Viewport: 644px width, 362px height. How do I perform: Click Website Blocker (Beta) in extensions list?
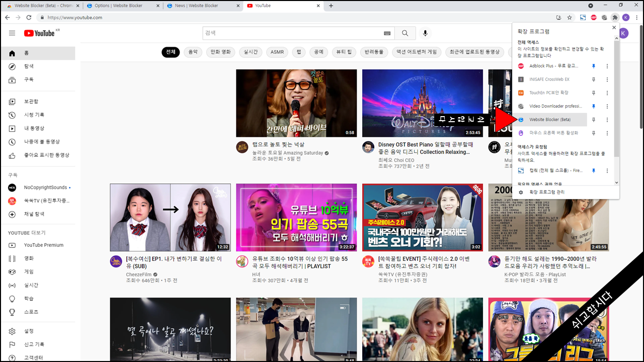(x=550, y=120)
